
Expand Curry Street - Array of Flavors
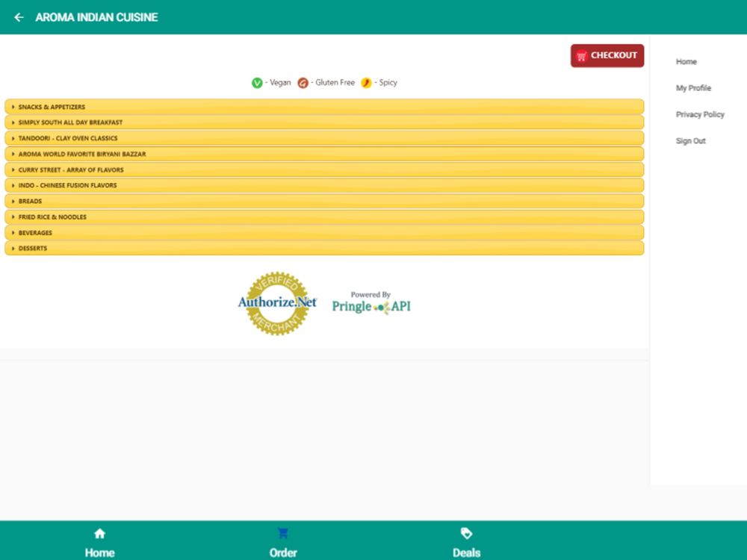point(324,169)
